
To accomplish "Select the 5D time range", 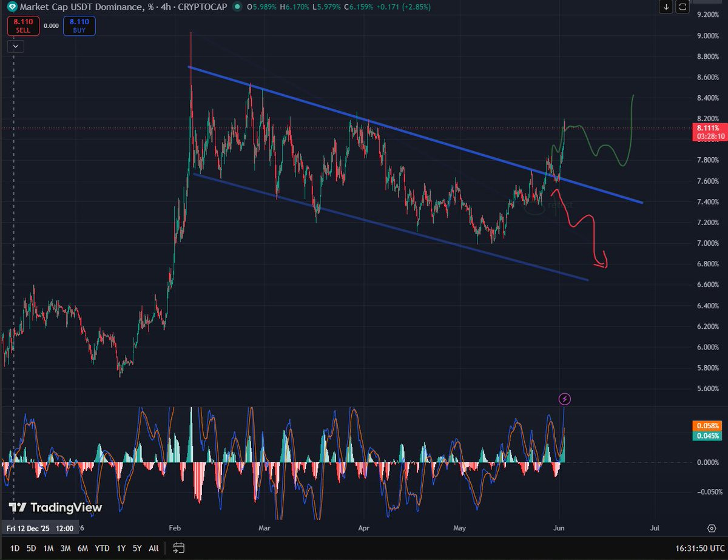I will point(31,548).
